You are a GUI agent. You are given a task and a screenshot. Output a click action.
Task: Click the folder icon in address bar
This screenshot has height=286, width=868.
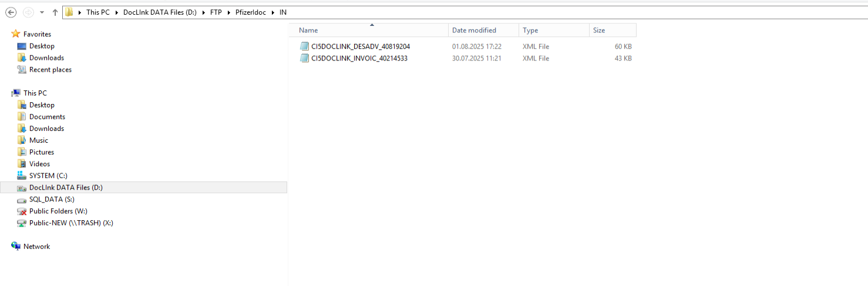pyautogui.click(x=69, y=12)
